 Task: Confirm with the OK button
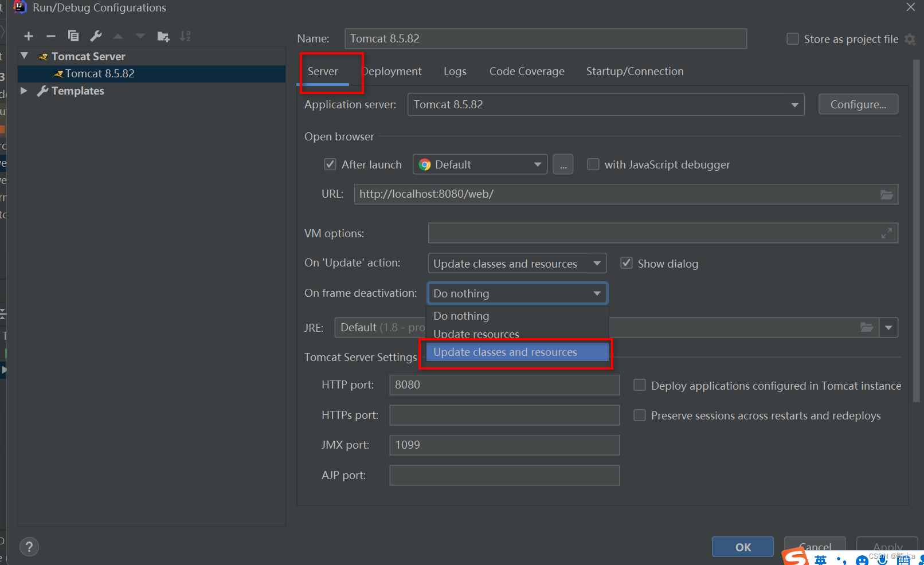coord(743,547)
